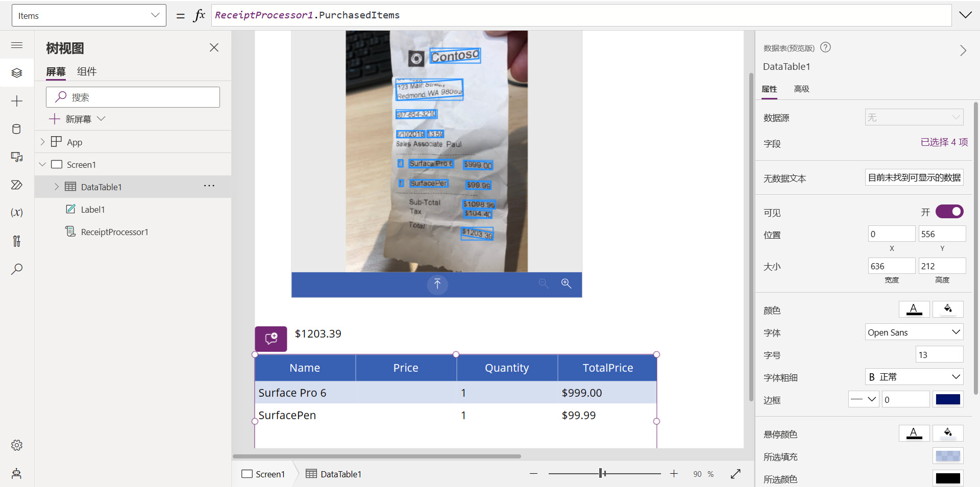Click the zoom out minus in status bar
Screen dimensions: 980x487
click(x=533, y=474)
